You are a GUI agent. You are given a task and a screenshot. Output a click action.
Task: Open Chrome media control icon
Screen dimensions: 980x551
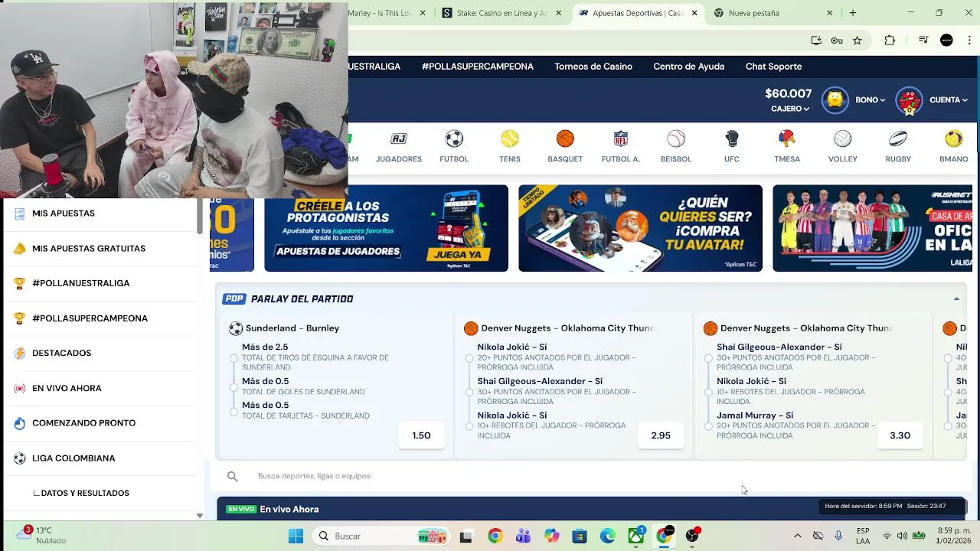click(x=923, y=41)
